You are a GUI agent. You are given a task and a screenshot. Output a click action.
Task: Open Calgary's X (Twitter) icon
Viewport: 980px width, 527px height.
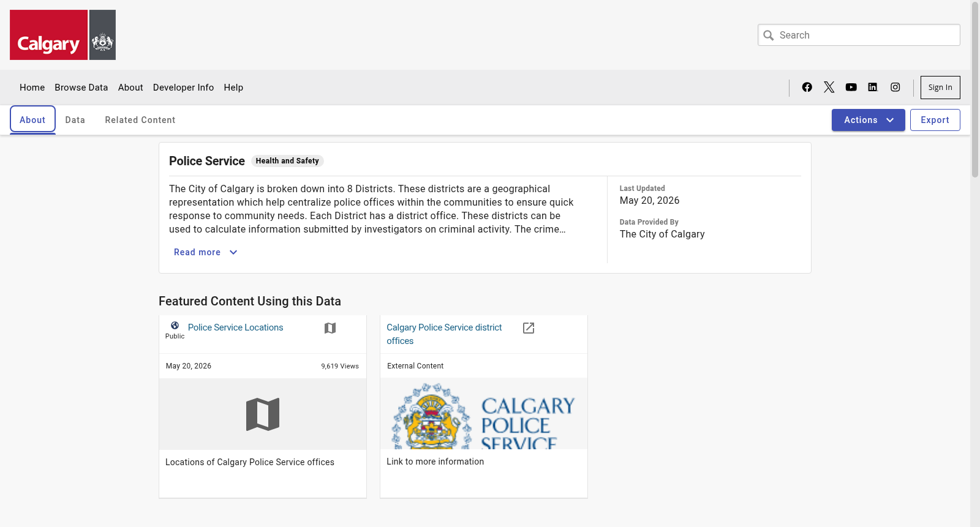[x=829, y=88]
